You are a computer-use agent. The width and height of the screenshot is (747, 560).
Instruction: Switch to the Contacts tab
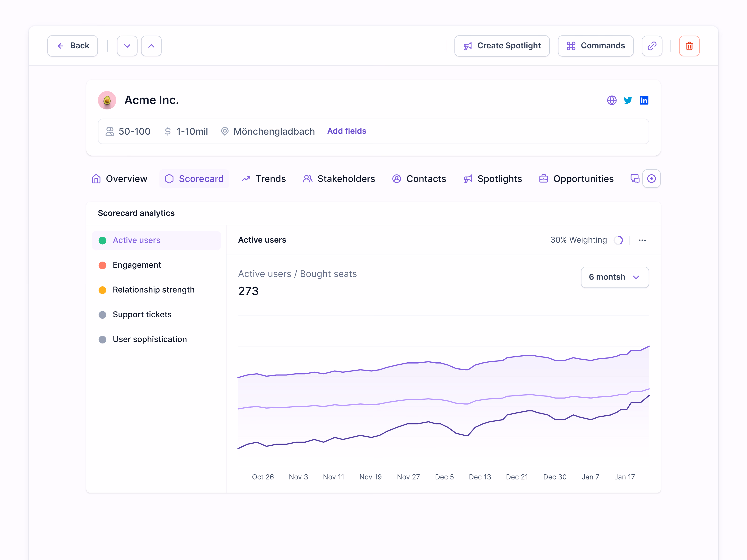pyautogui.click(x=419, y=178)
